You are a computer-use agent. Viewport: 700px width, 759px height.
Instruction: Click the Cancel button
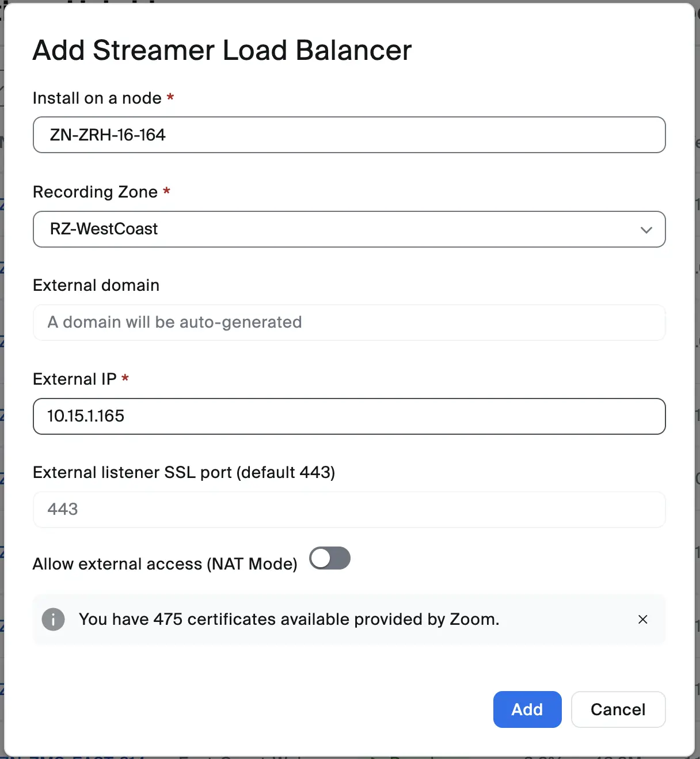[618, 709]
